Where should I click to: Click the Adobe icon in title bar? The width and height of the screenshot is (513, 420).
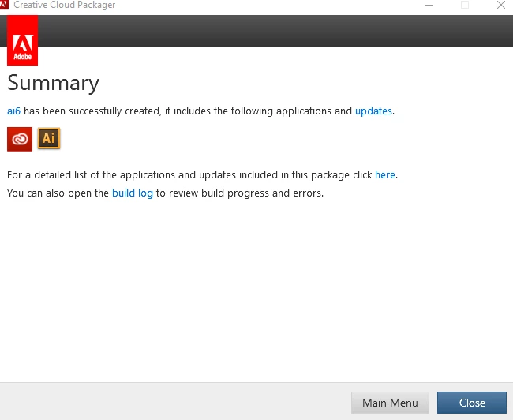point(4,5)
